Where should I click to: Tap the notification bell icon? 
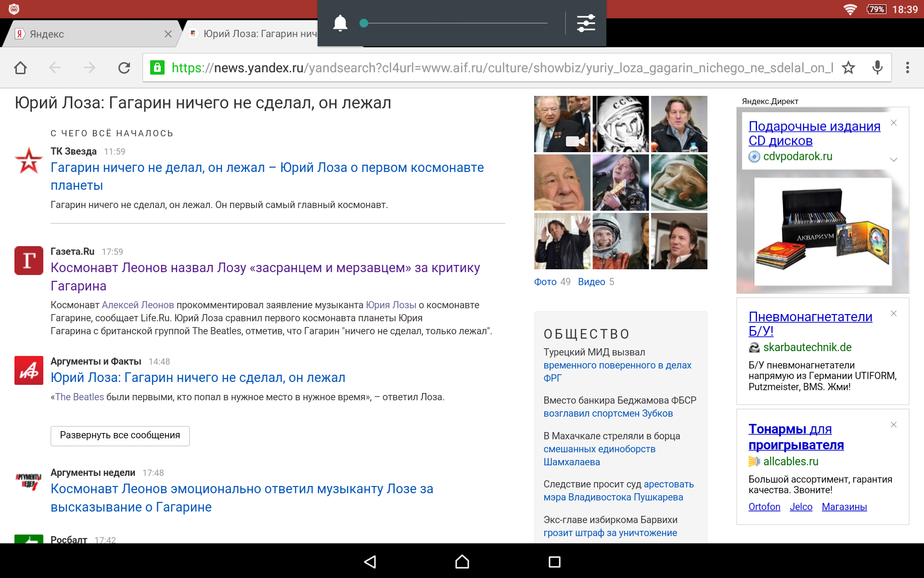click(x=340, y=23)
